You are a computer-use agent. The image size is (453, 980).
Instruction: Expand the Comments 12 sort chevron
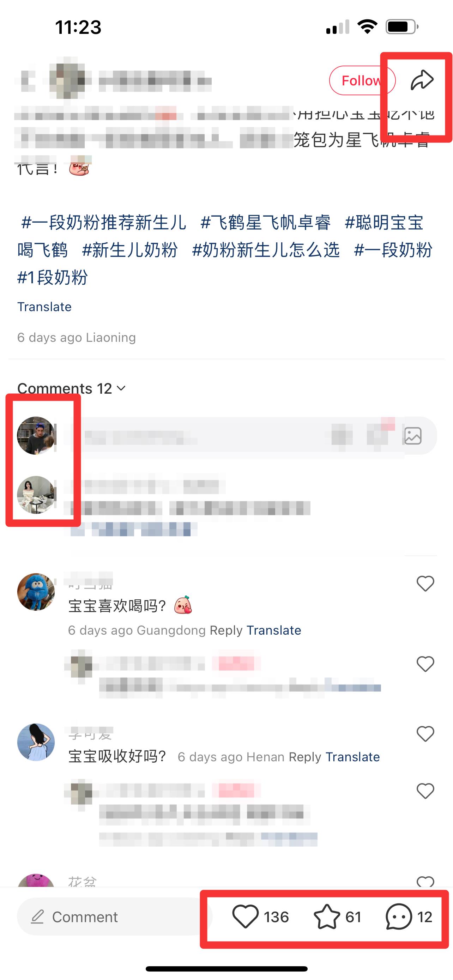point(121,388)
